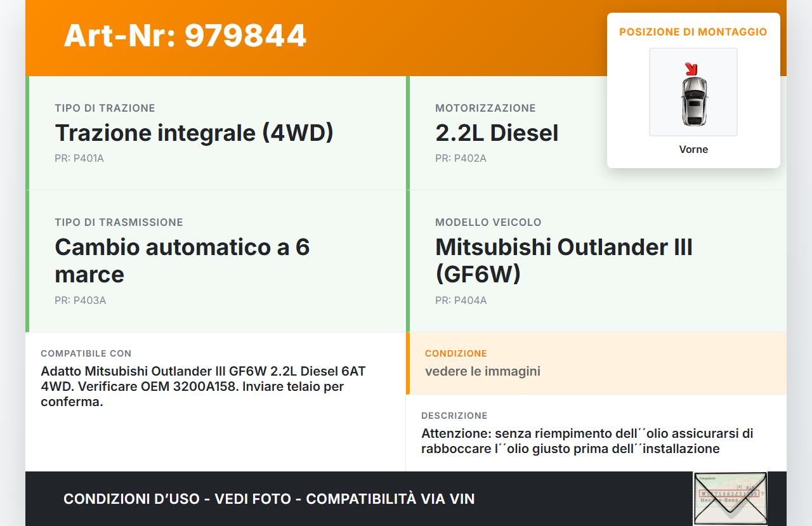Select the Cambio automatico a 6 marce card
The image size is (812, 526).
pos(216,260)
